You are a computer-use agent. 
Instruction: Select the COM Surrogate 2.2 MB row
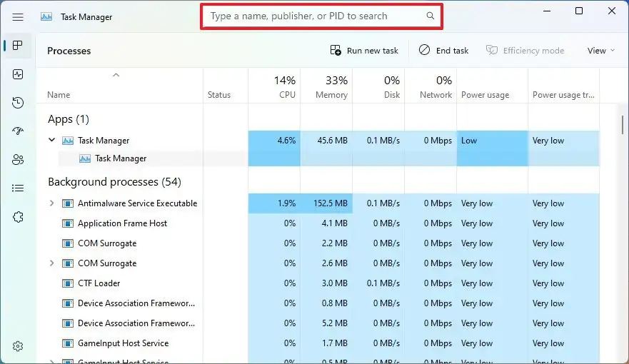[x=318, y=243]
